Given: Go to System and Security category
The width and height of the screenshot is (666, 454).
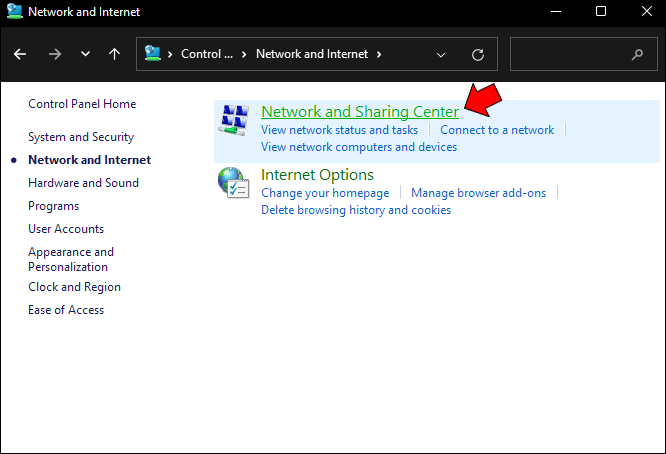Looking at the screenshot, I should pos(81,137).
